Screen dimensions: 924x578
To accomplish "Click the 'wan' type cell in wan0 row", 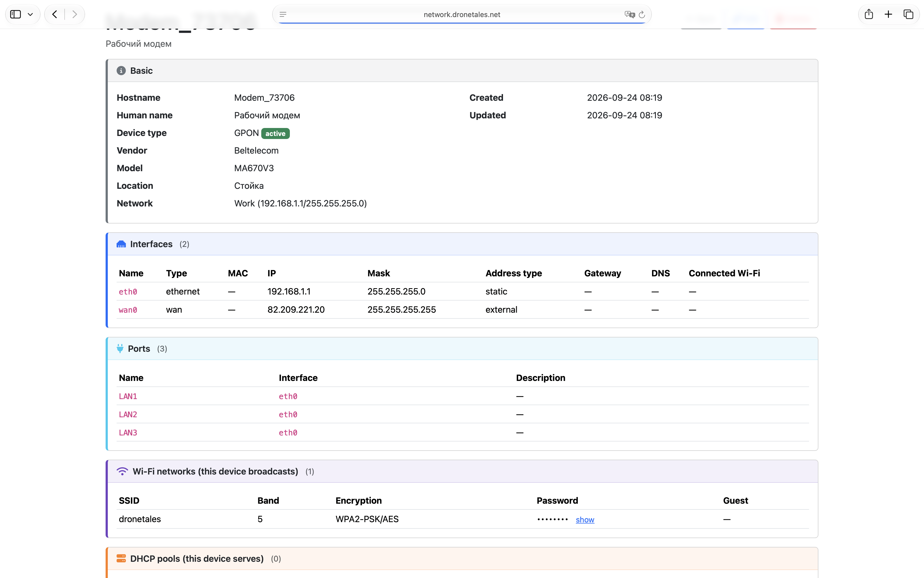I will tap(174, 310).
